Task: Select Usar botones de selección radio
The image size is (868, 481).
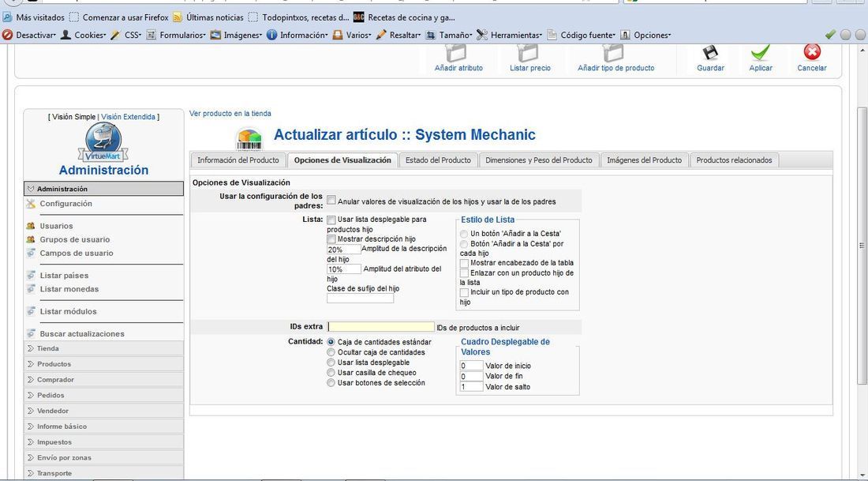Action: [x=331, y=383]
